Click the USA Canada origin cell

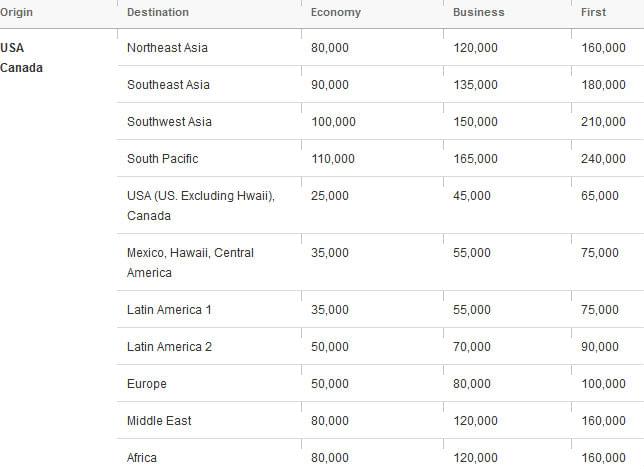click(x=21, y=57)
